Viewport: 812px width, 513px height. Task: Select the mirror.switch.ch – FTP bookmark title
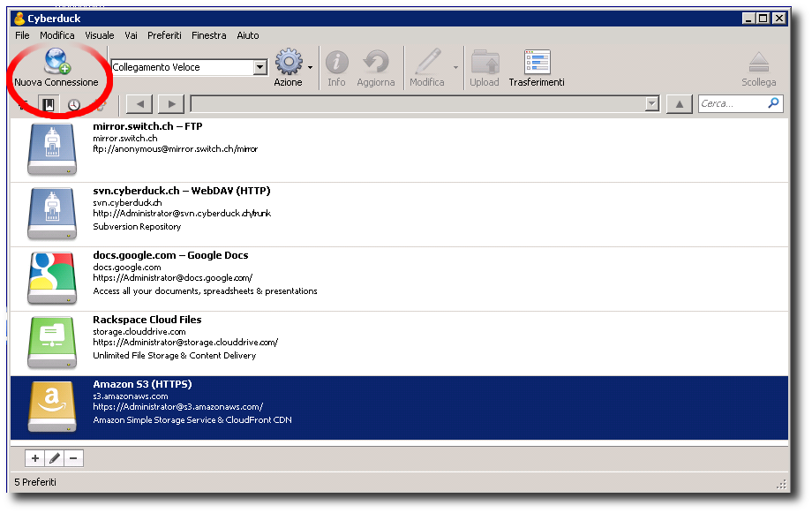point(147,126)
